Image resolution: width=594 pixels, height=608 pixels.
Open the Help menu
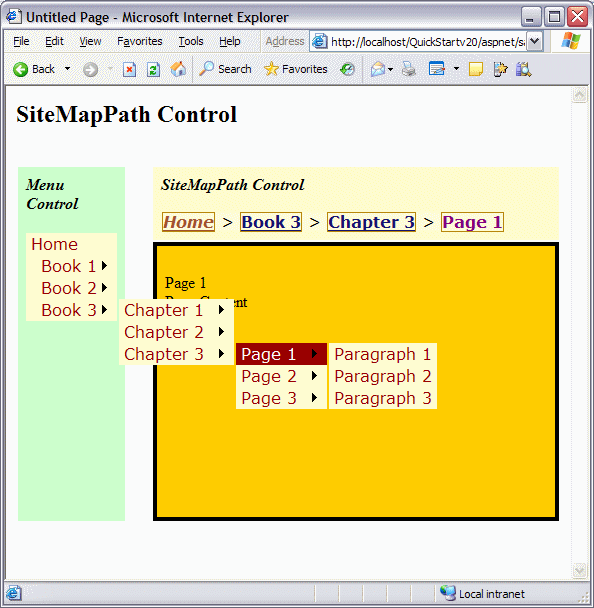click(230, 41)
